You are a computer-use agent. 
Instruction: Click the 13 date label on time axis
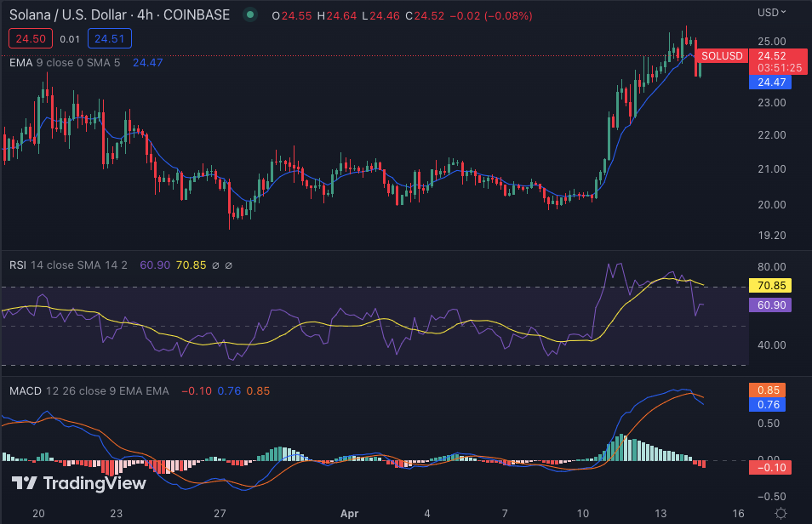(660, 514)
